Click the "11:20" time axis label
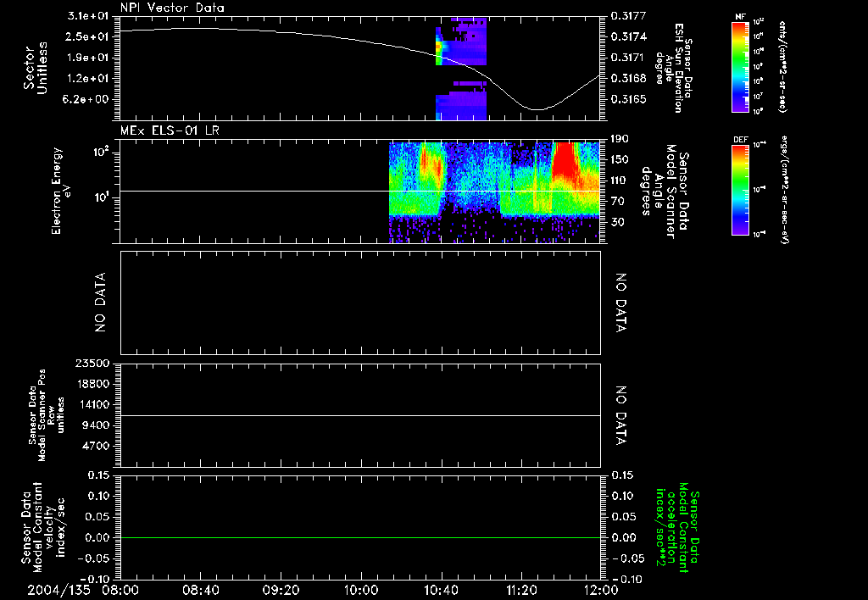Viewport: 868px width, 600px height. (521, 590)
